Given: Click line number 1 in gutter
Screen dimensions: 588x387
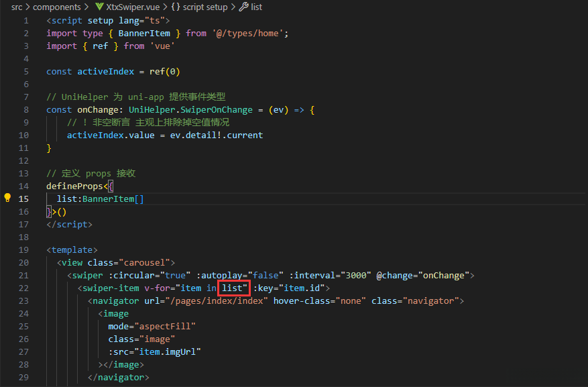Looking at the screenshot, I should coord(26,21).
